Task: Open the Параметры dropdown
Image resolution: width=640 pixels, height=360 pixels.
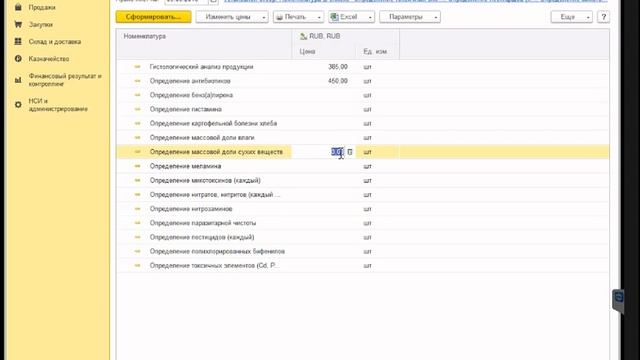Action: [410, 17]
